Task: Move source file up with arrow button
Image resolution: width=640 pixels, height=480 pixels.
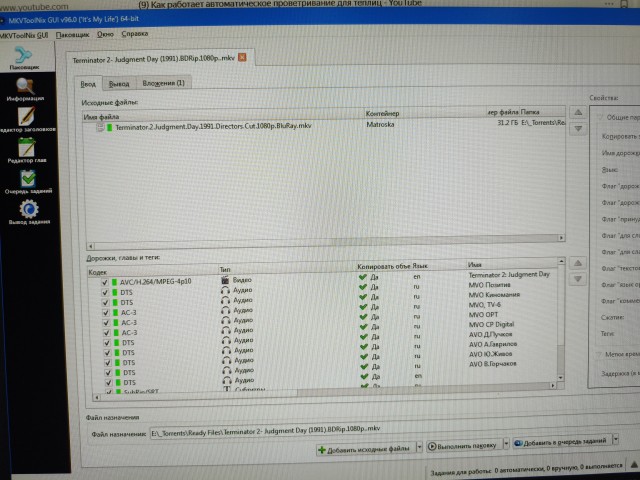Action: click(x=578, y=112)
